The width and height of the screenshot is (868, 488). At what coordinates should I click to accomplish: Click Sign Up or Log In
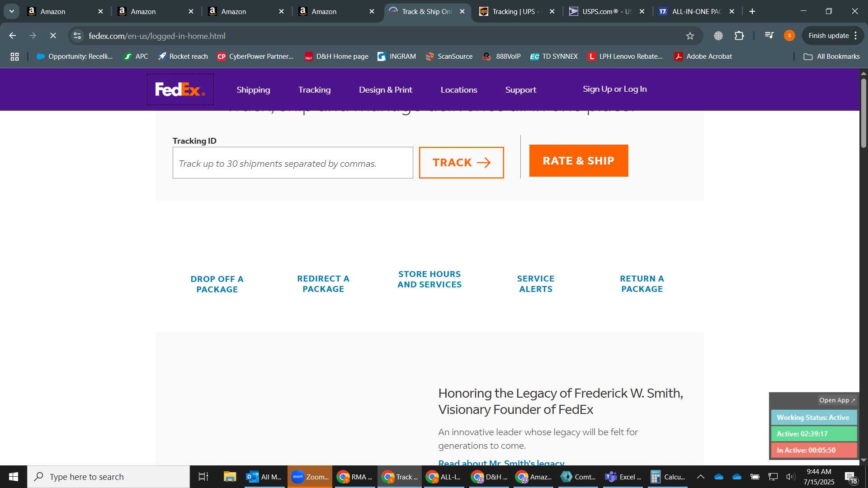(615, 89)
